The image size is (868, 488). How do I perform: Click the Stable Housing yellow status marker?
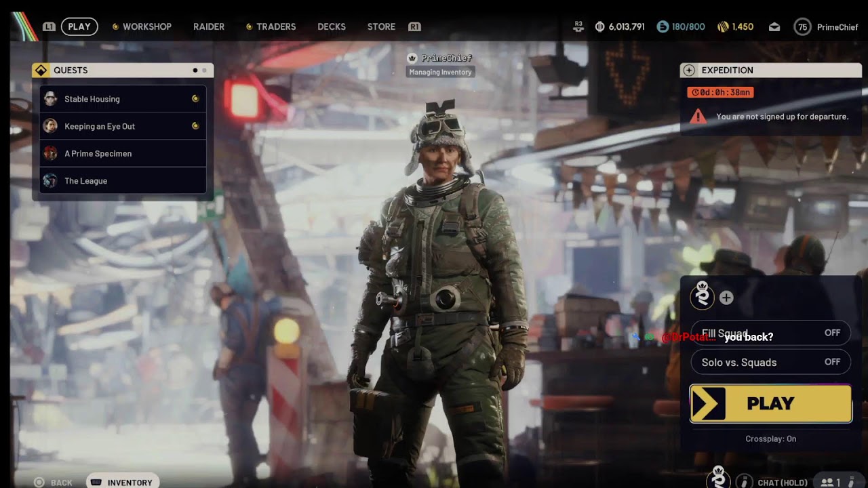point(195,99)
